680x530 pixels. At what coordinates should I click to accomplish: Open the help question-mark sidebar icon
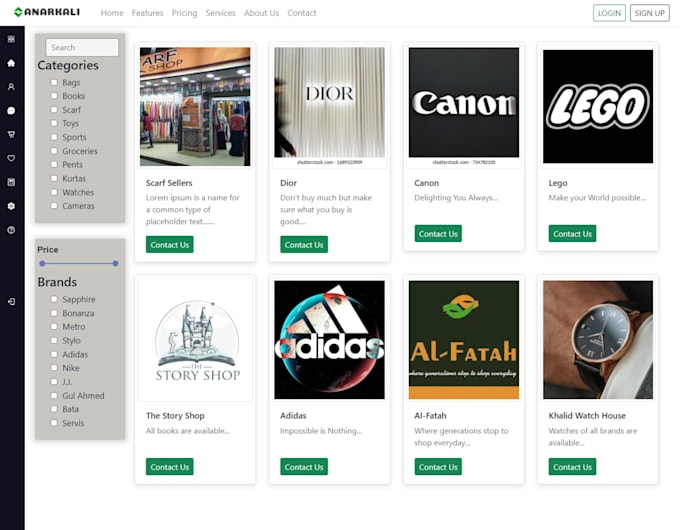click(11, 230)
